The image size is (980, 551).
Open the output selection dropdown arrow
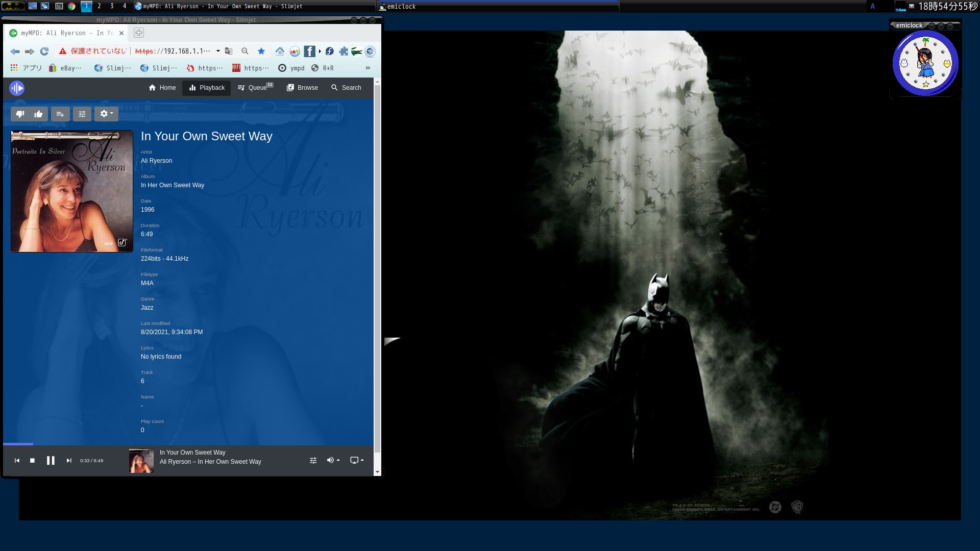pos(362,460)
